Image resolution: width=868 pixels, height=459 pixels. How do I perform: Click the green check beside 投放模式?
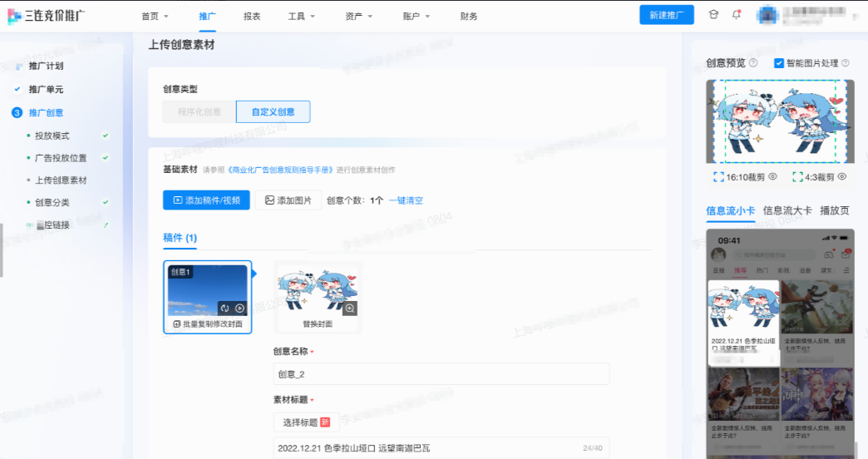[106, 136]
